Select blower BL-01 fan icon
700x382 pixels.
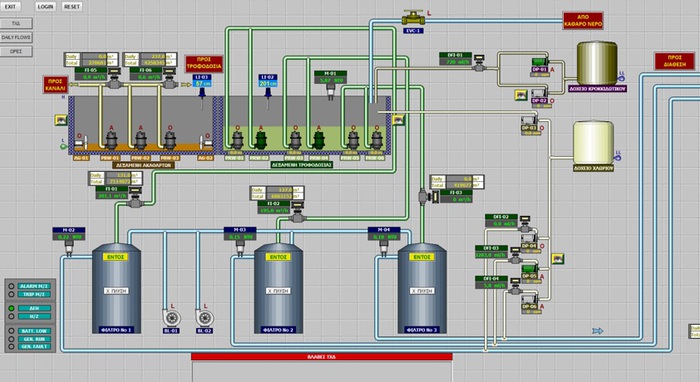point(171,318)
